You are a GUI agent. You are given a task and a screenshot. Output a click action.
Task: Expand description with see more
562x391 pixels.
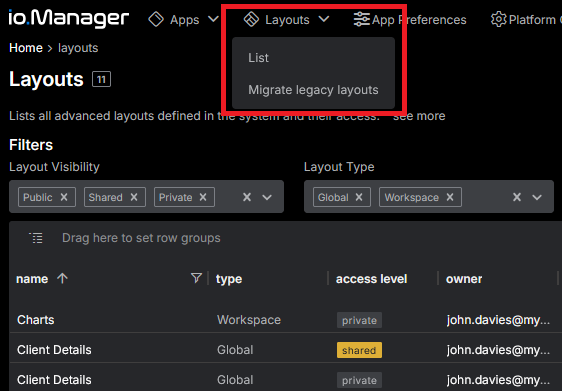[x=419, y=116]
